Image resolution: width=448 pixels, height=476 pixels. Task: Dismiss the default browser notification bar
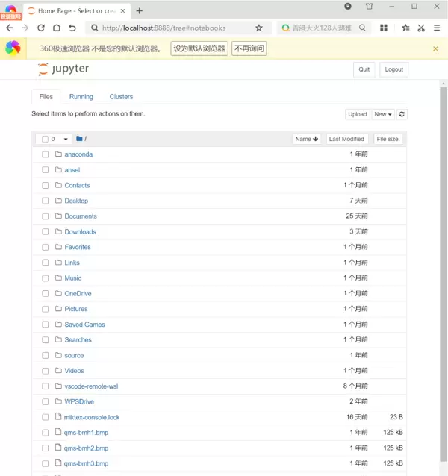point(435,48)
